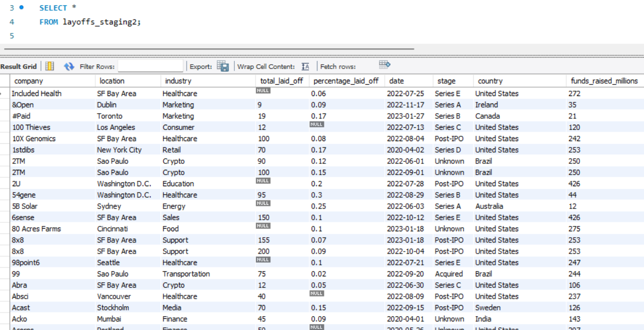This screenshot has height=330, width=644.
Task: Click the Result Grid label
Action: click(19, 66)
